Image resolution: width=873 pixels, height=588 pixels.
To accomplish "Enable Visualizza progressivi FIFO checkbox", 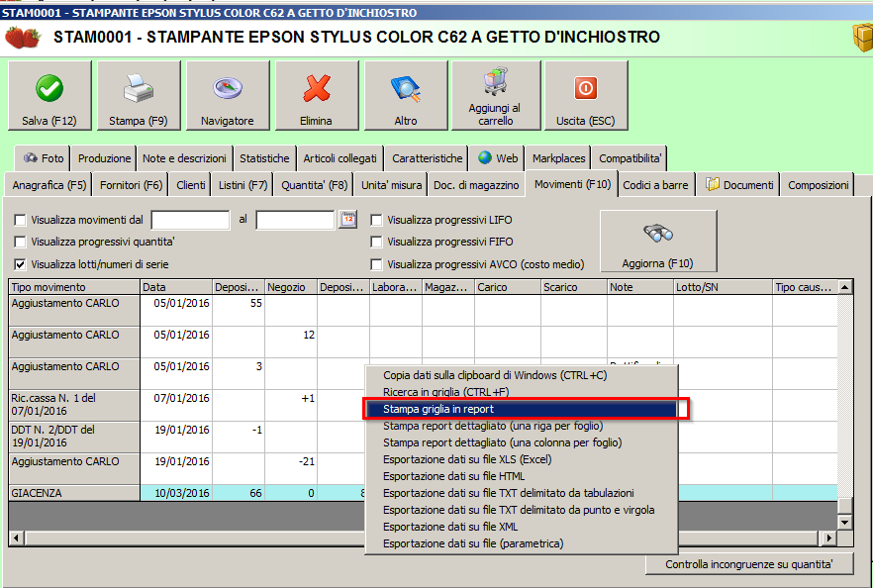I will [376, 242].
